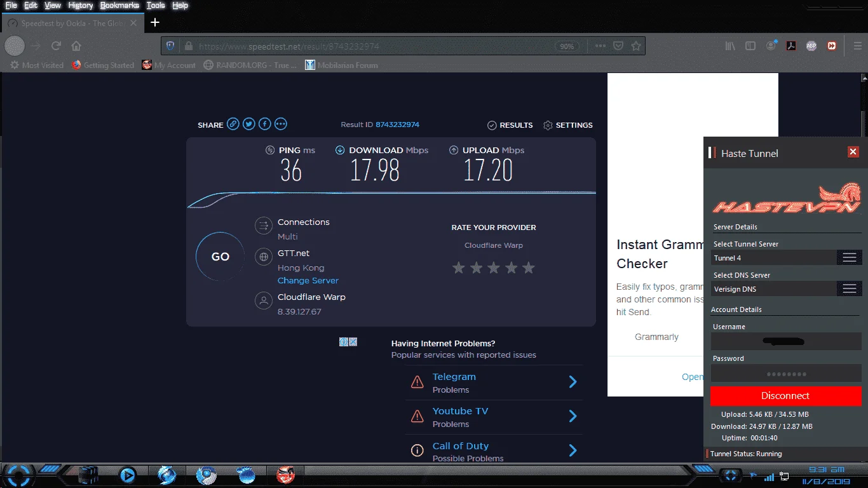Open the File menu

pos(11,5)
